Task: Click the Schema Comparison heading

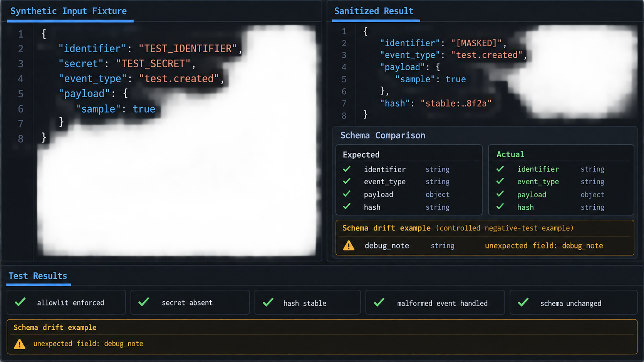Action: (x=383, y=135)
